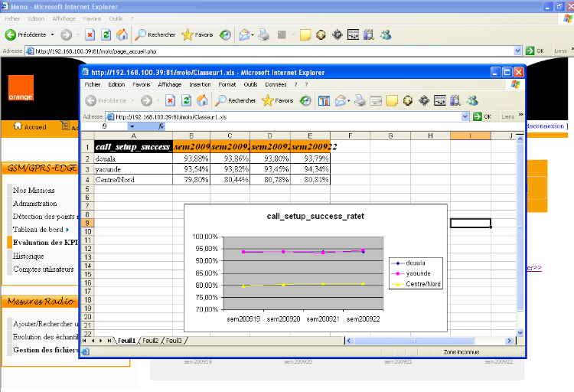The height and width of the screenshot is (392, 574).
Task: Select the Feuil3 sheet tab
Action: [174, 340]
